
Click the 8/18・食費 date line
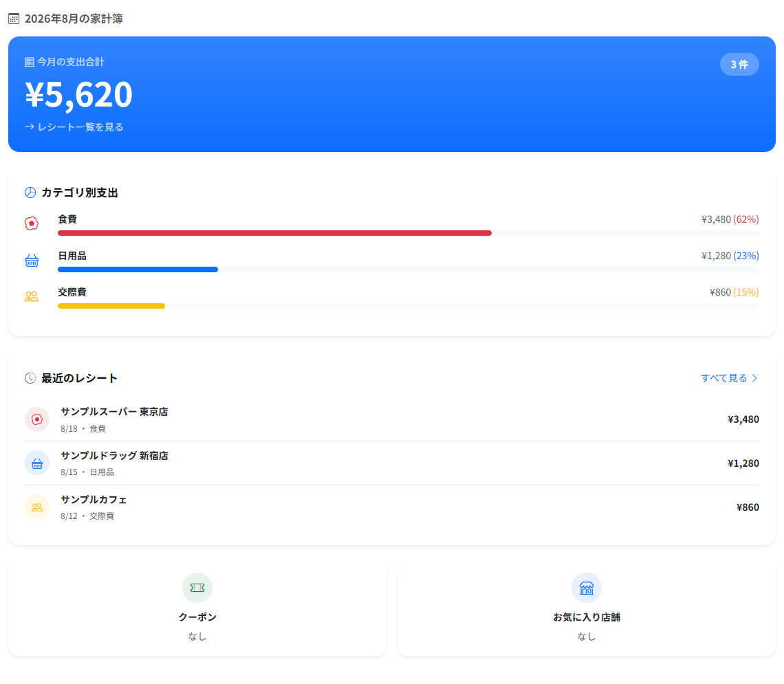[83, 429]
